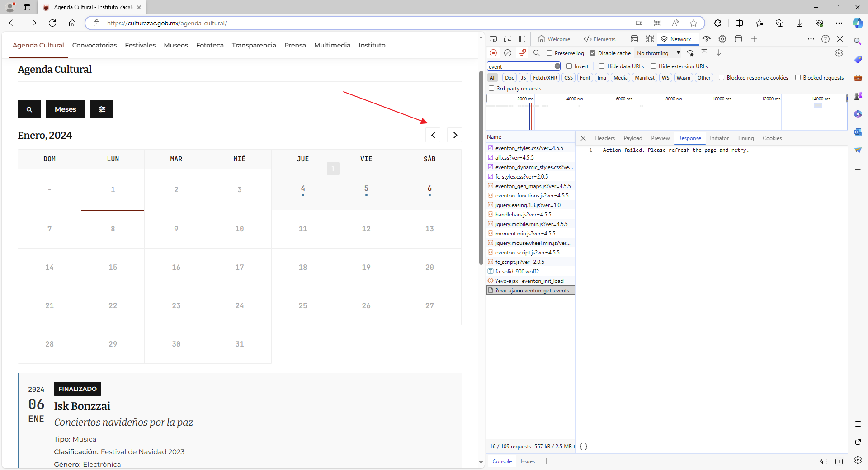Screen dimensions: 868x470
Task: Open the Convocatorias menu item
Action: tap(94, 45)
